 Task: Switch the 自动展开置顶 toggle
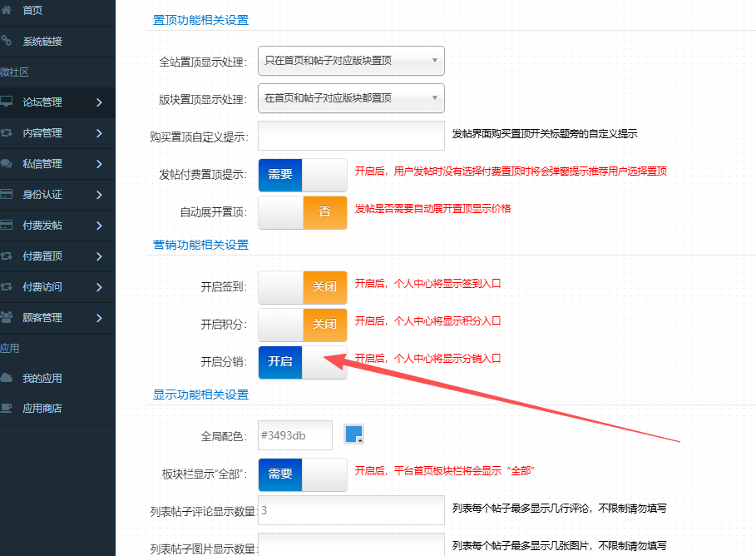[303, 212]
